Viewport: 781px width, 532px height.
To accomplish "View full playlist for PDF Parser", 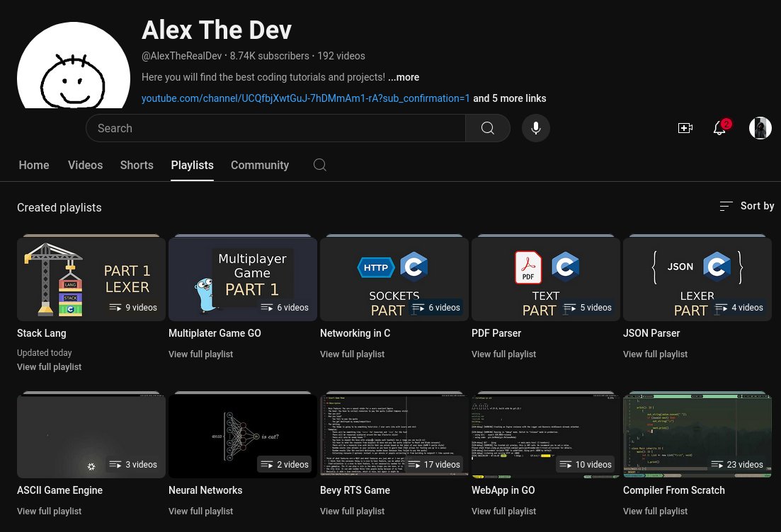I will (503, 354).
